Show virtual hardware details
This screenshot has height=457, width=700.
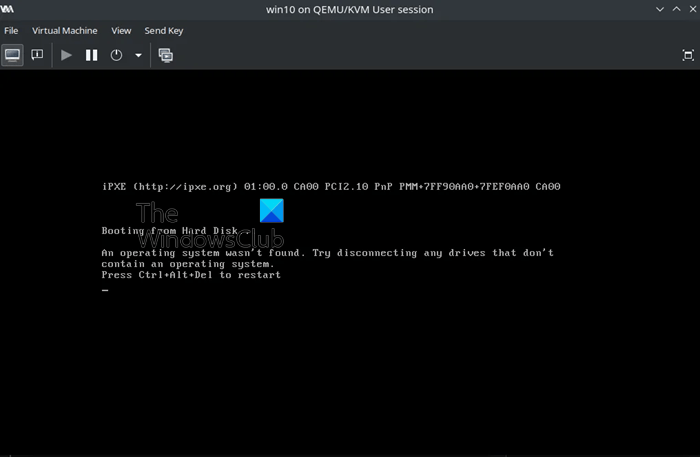[37, 55]
